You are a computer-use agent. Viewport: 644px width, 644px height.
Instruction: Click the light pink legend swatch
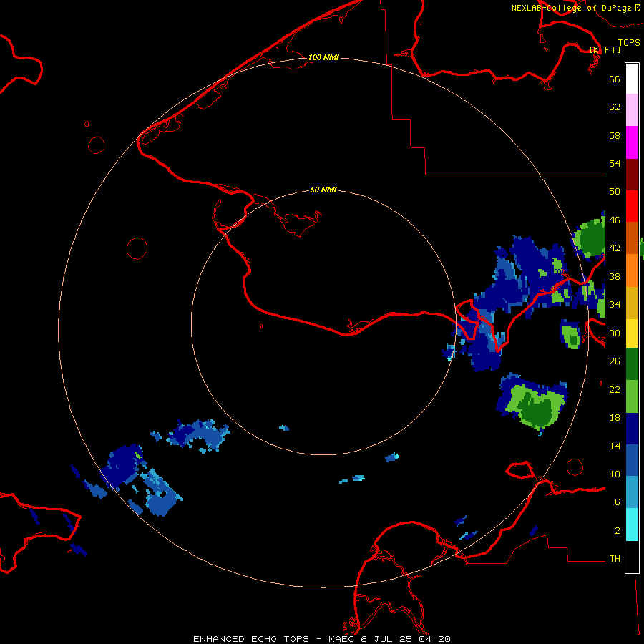632,110
